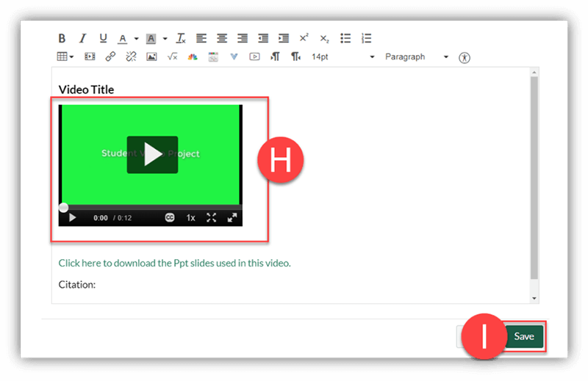Open the download Ppt slides link

(x=174, y=263)
